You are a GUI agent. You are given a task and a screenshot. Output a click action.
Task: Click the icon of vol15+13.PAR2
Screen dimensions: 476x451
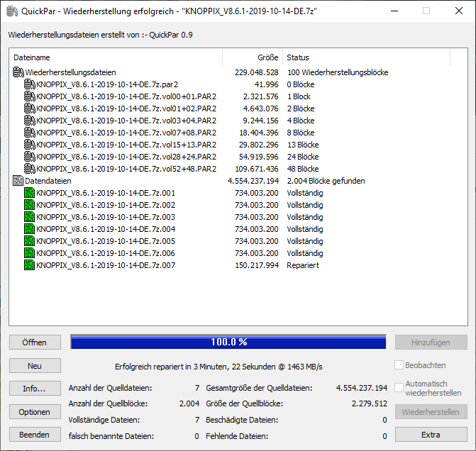(x=30, y=145)
